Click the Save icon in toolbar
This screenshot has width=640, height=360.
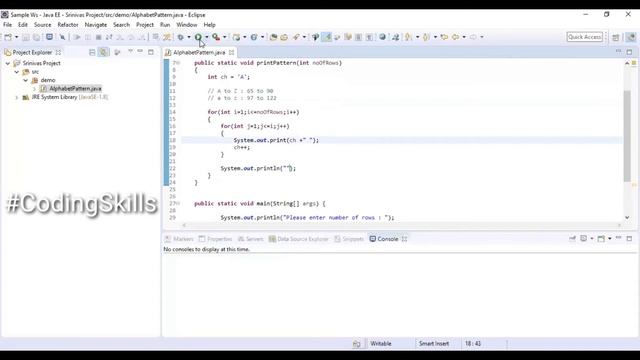point(26,37)
